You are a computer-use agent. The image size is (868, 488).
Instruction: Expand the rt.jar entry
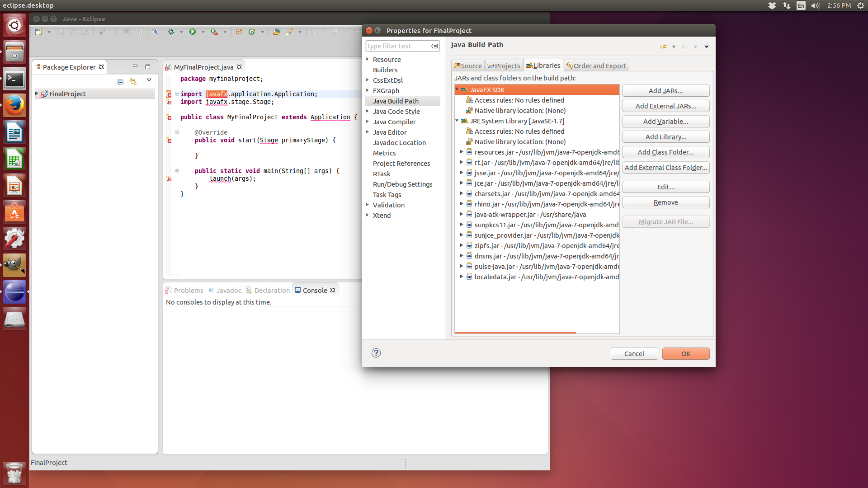462,162
